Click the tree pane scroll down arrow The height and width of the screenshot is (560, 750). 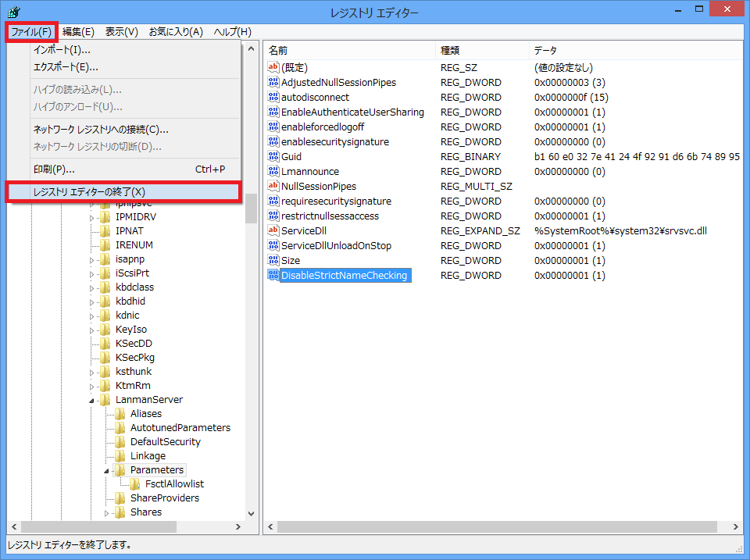[251, 514]
